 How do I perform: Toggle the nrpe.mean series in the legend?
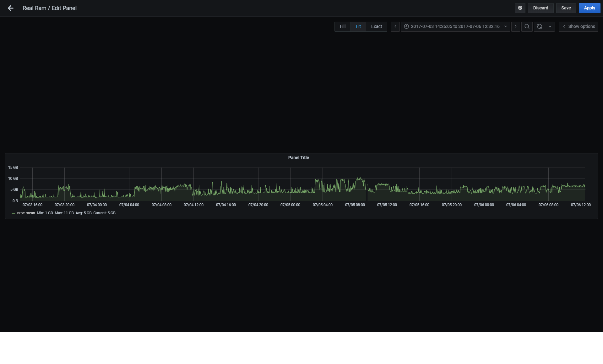click(x=26, y=213)
